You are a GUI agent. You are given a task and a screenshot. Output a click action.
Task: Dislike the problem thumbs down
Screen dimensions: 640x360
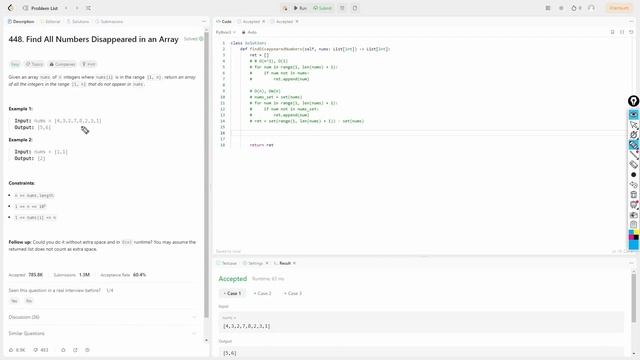coord(40,350)
